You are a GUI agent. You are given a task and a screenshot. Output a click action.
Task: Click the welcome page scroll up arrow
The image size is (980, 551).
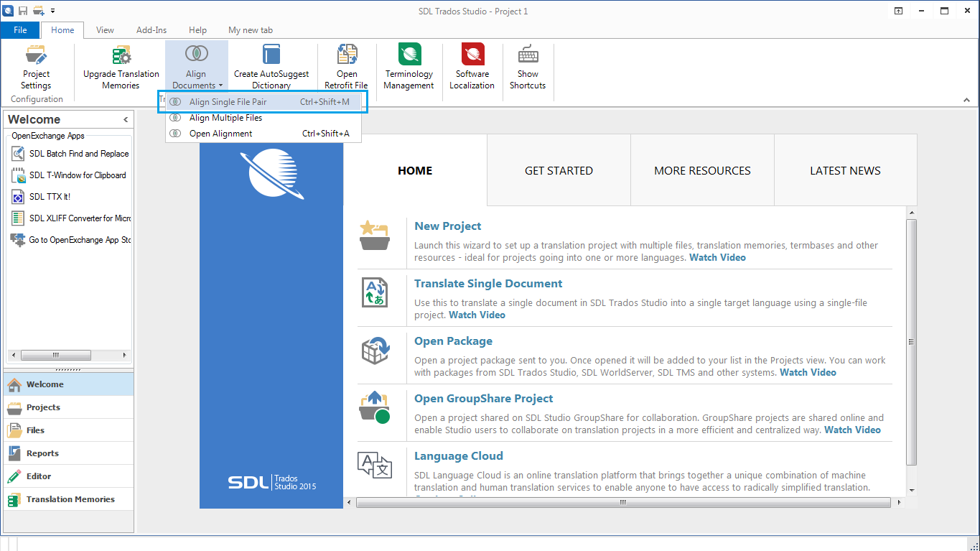point(912,212)
